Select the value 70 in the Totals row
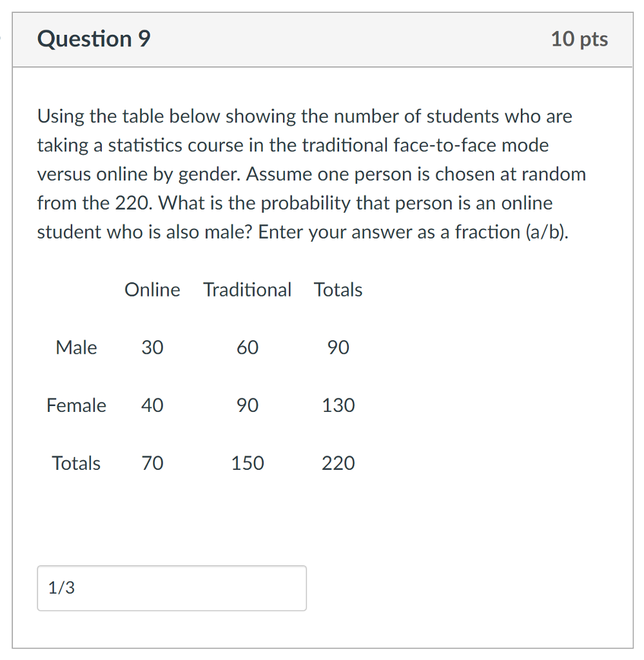This screenshot has width=644, height=660. point(153,463)
